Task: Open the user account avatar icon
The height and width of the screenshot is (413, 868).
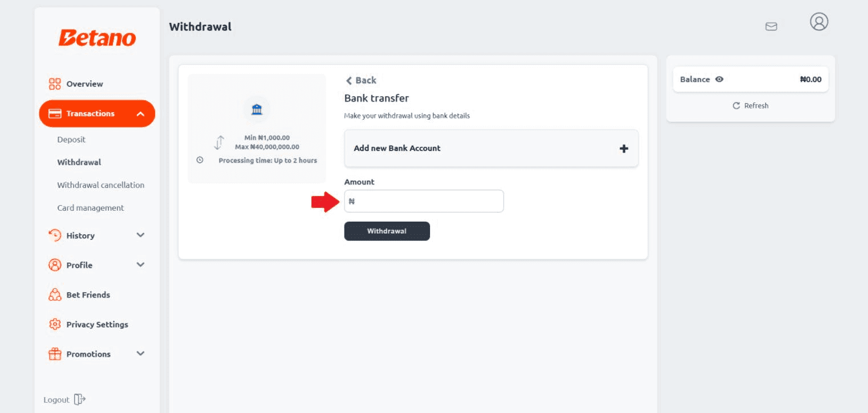Action: coord(819,22)
